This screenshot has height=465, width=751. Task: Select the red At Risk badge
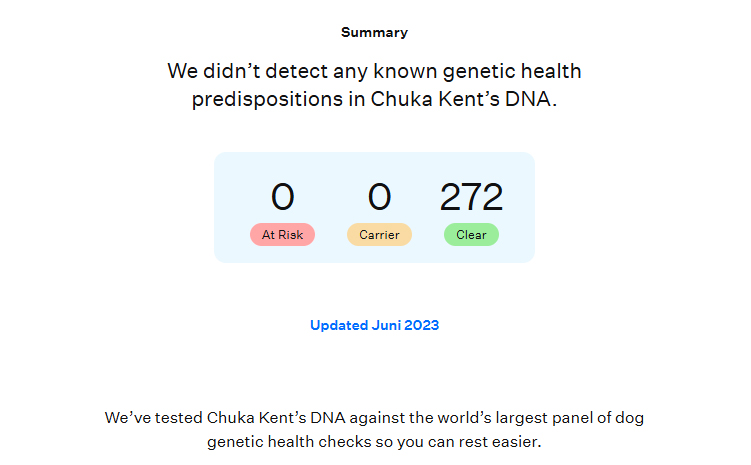282,235
